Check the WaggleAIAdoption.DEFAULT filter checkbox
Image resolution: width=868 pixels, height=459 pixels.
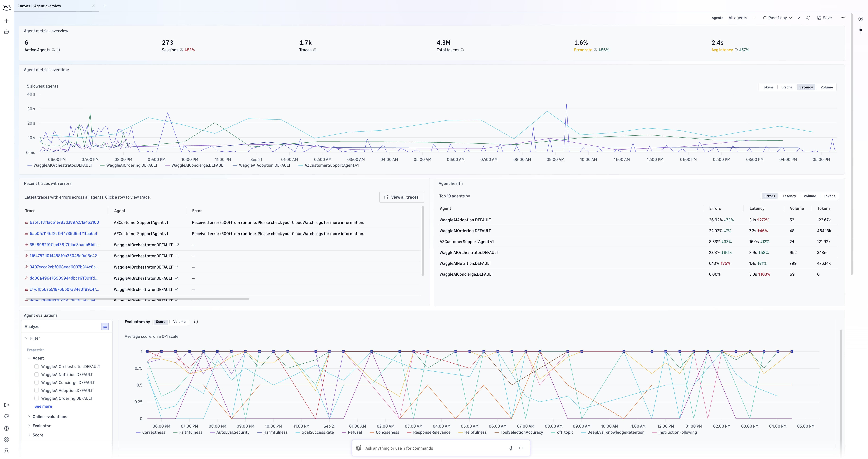pos(36,391)
